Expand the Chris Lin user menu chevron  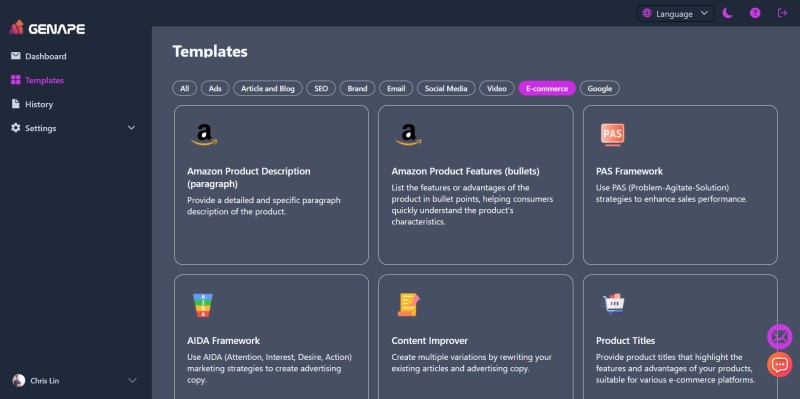point(132,381)
